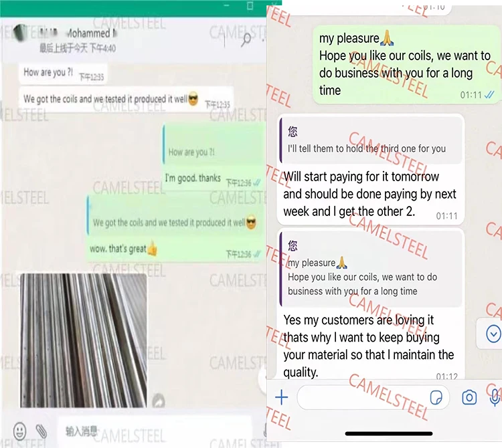
Task: Open the search magnifier in chat header
Action: pos(246,39)
